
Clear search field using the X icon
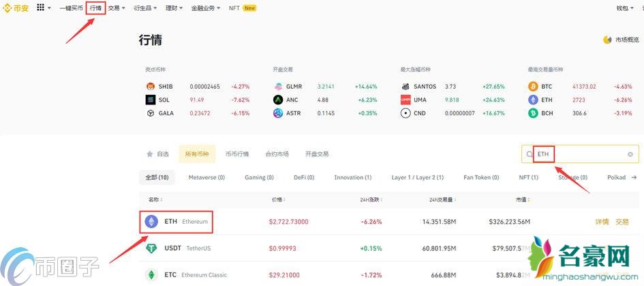pyautogui.click(x=630, y=154)
